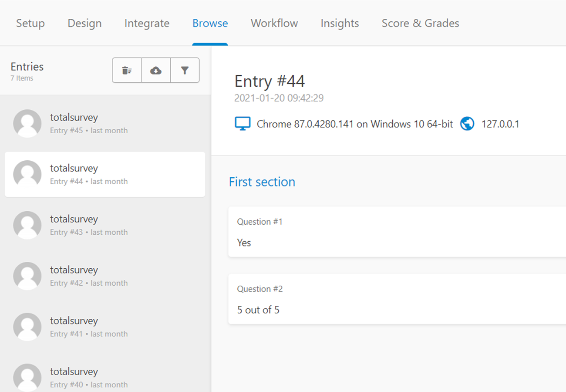Click 'Entry #45 • last month' subtitle
The height and width of the screenshot is (392, 566).
point(89,131)
